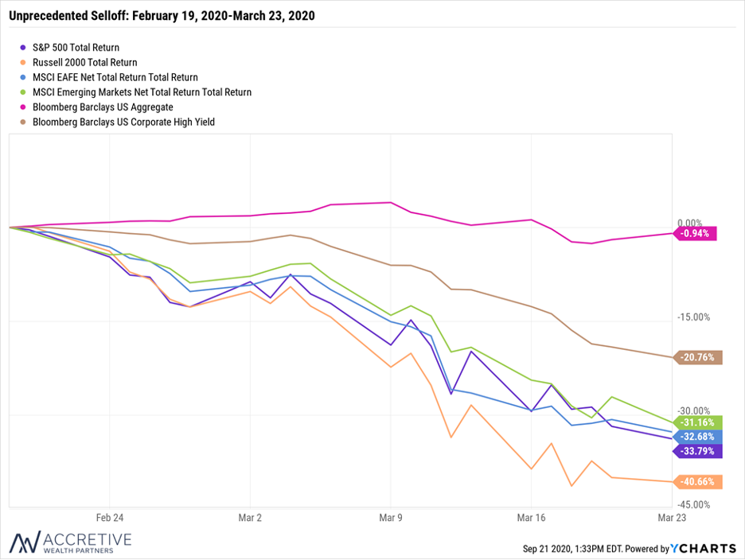Screen dimensions: 745x560
Task: Click the pink US Aggregate legend dot
Action: click(23, 107)
